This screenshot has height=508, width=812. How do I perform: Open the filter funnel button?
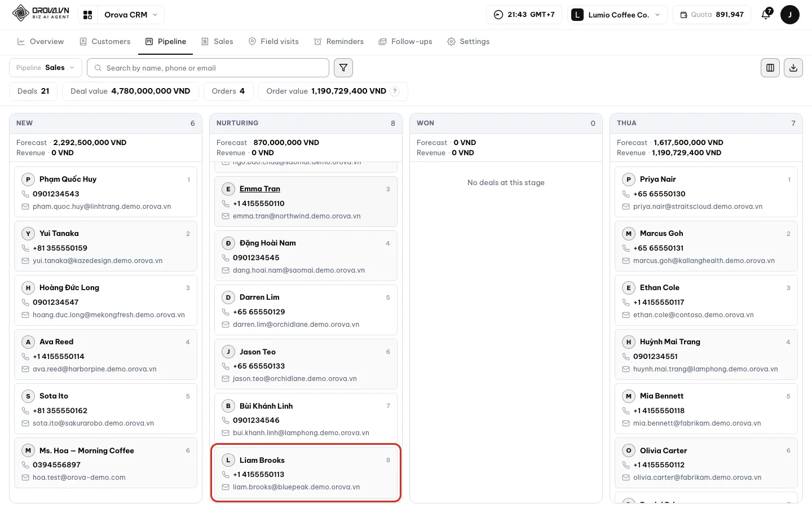343,68
